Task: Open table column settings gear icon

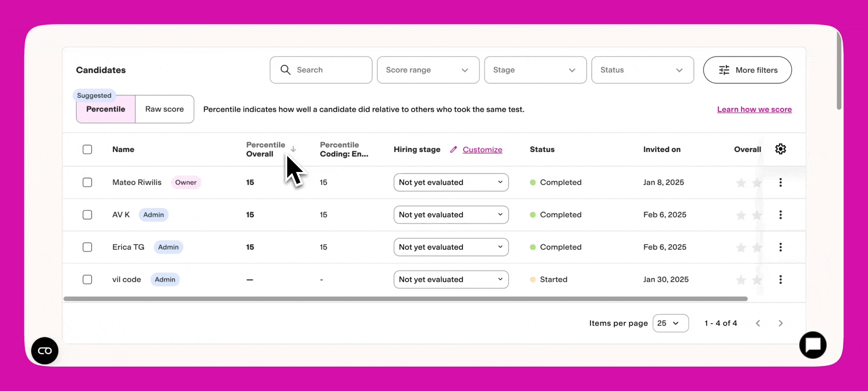Action: [x=780, y=149]
